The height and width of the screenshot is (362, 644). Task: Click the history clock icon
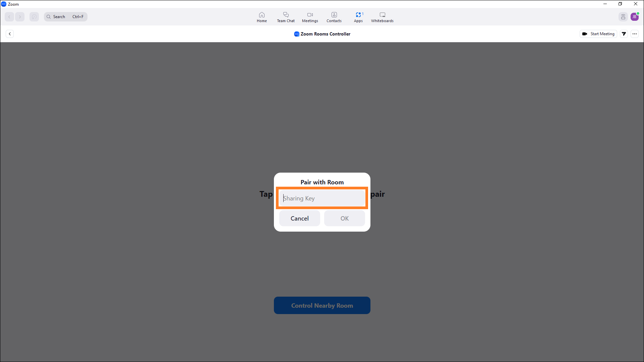(34, 17)
